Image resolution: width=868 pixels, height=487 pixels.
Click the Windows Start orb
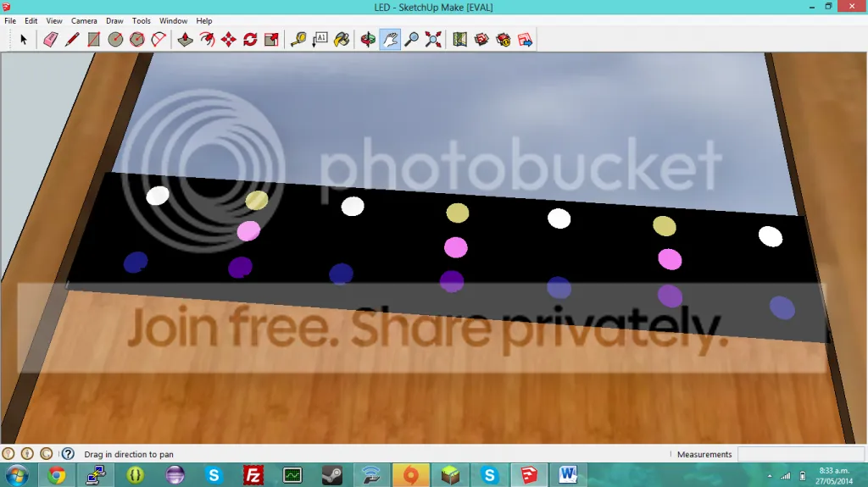point(17,475)
